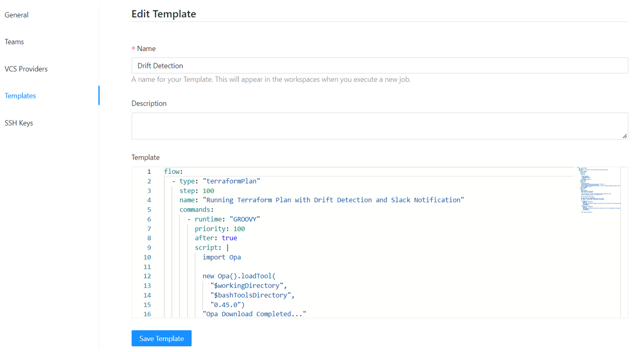Screen dimensions: 644x352
Task: Open the General settings section
Action: 17,15
